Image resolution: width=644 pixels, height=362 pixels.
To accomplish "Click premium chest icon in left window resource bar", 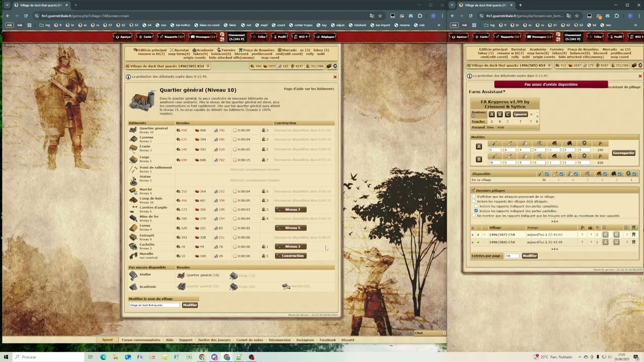I will coord(329,66).
